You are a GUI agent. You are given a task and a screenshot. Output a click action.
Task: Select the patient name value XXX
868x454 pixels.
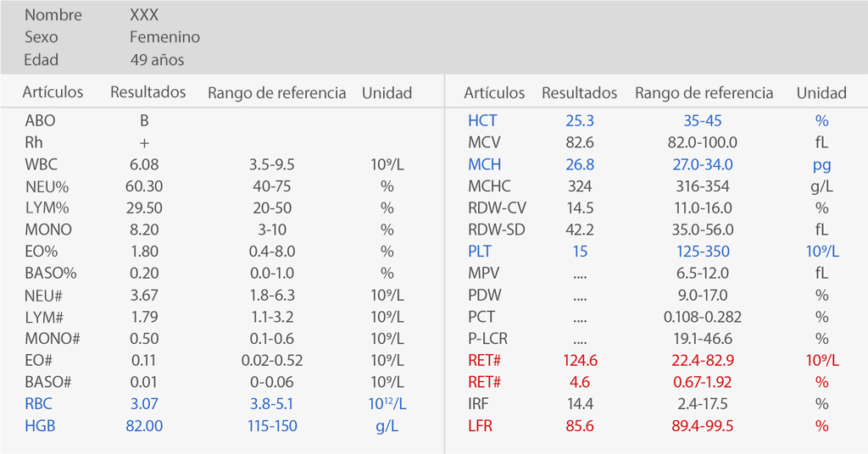pos(144,15)
